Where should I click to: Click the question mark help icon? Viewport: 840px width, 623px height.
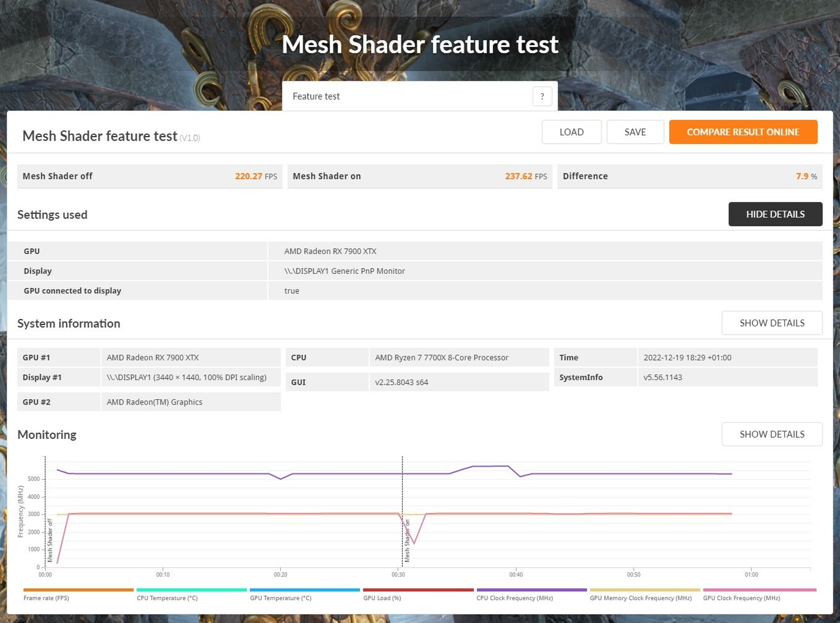[x=542, y=96]
